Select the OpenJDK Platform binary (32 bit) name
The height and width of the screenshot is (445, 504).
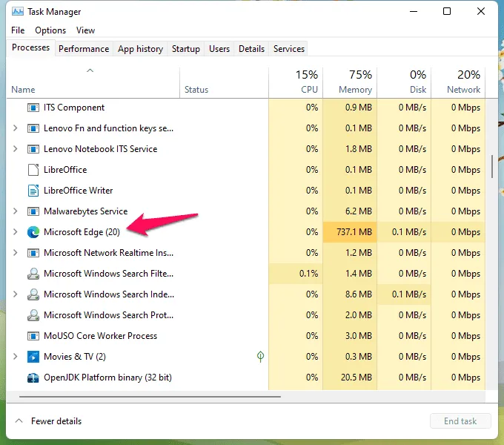[x=107, y=378]
